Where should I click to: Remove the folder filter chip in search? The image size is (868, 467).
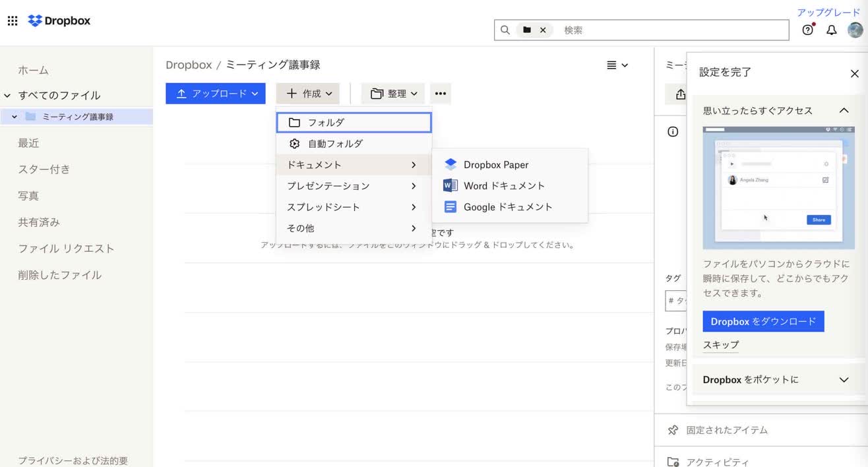[x=543, y=30]
